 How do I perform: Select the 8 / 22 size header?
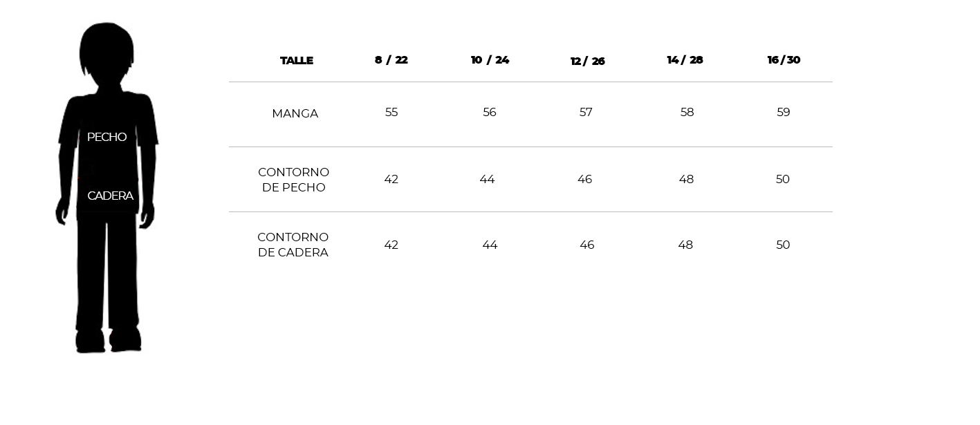[x=391, y=60]
